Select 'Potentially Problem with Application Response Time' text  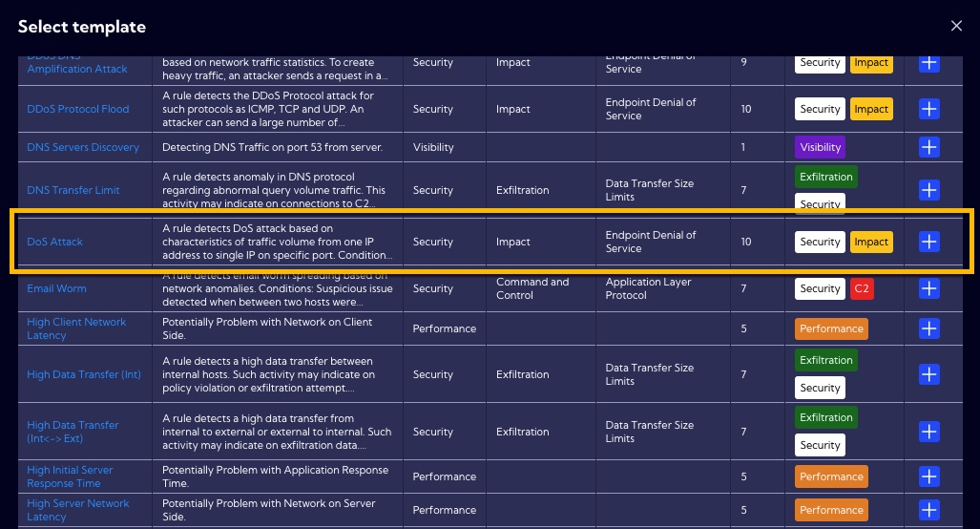(x=276, y=477)
